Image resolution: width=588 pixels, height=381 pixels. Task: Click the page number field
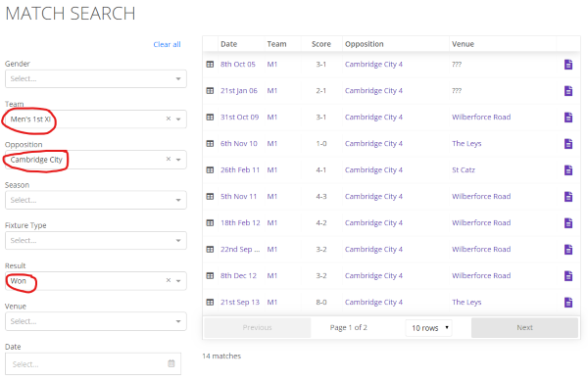(348, 328)
